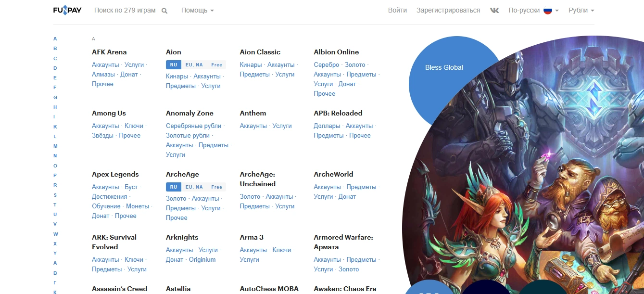Open Серебряные рубли under Anomaly Zone
This screenshot has width=644, height=294.
tap(194, 126)
